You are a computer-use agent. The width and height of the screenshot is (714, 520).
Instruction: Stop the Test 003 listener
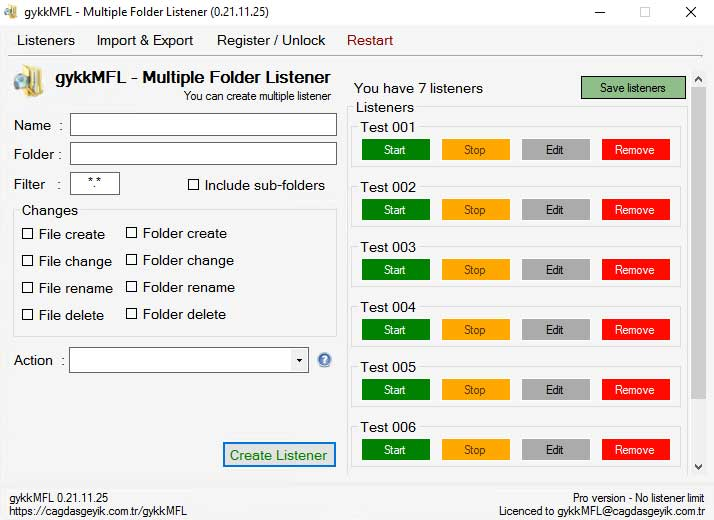[475, 270]
